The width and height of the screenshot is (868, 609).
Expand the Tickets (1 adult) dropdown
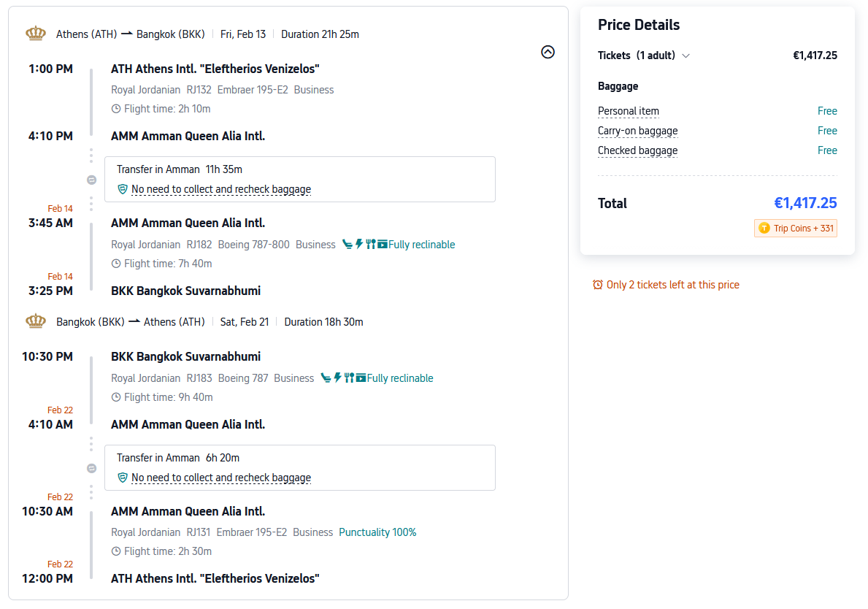(x=685, y=55)
